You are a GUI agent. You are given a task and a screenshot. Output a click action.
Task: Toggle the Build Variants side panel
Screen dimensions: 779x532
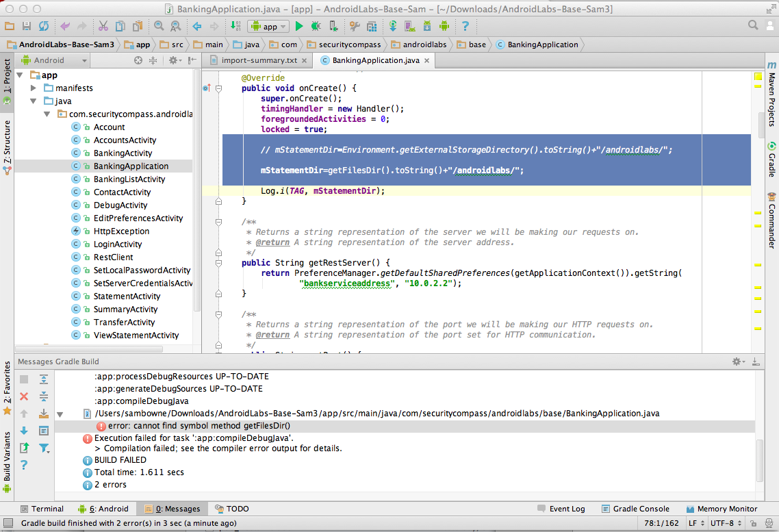(x=7, y=457)
